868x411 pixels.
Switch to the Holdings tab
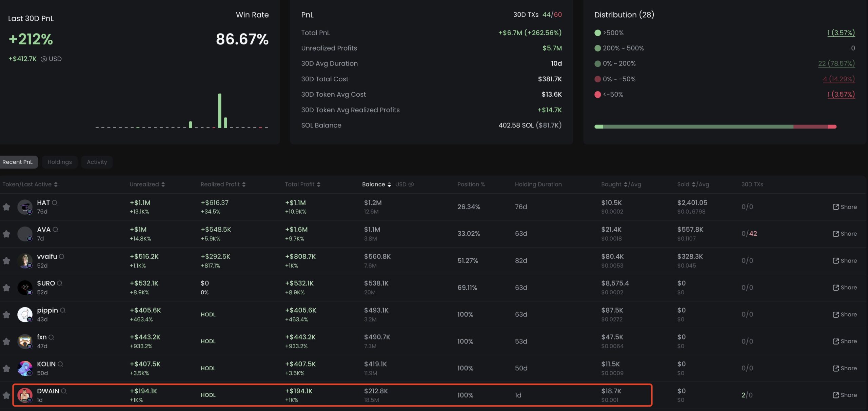[x=60, y=162]
